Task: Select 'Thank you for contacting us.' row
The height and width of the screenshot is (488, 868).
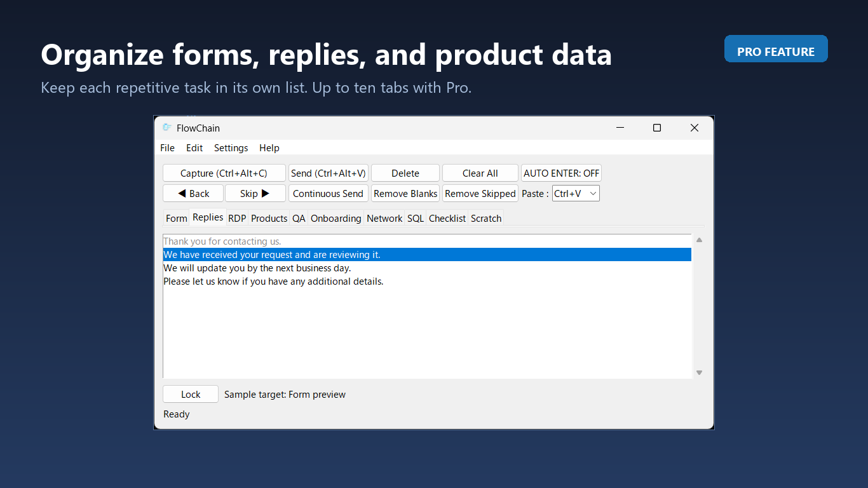Action: point(427,241)
